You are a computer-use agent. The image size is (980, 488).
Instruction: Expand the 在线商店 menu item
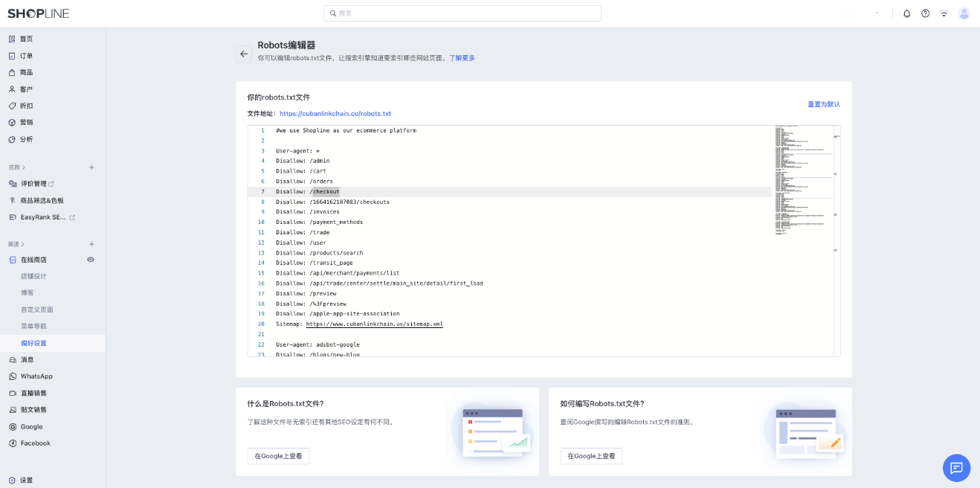click(x=33, y=260)
